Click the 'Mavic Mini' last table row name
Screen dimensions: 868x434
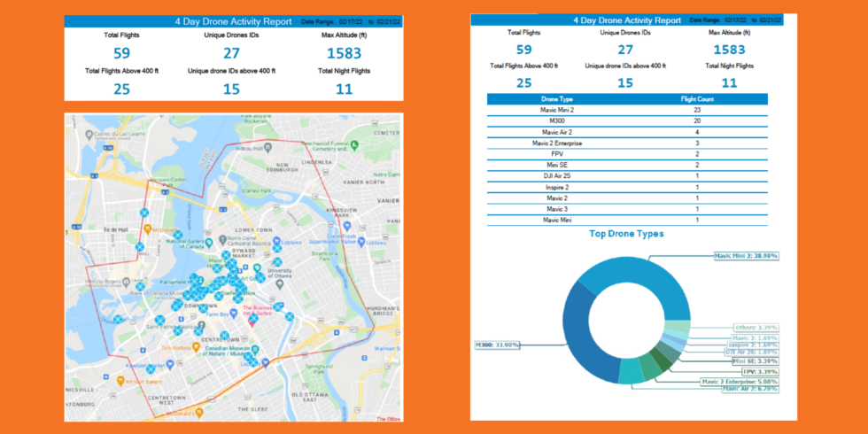coord(557,221)
